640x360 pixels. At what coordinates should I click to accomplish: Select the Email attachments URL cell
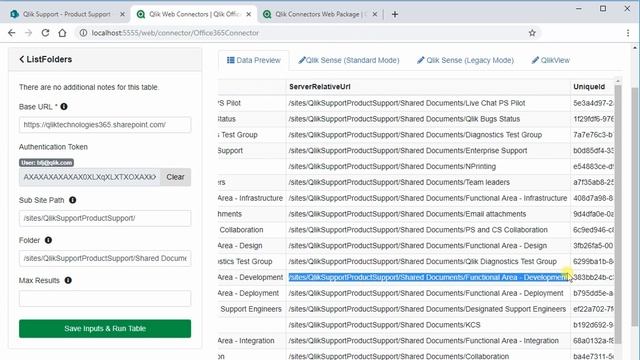[x=428, y=214]
